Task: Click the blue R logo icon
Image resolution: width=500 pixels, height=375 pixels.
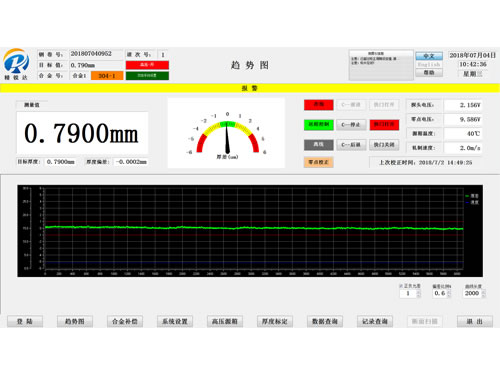Action: click(x=16, y=62)
